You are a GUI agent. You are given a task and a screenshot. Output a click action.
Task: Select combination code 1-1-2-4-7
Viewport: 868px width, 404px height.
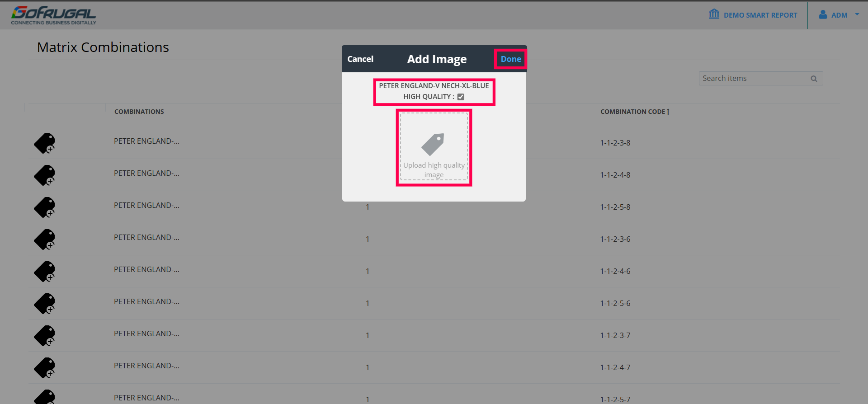pos(615,367)
